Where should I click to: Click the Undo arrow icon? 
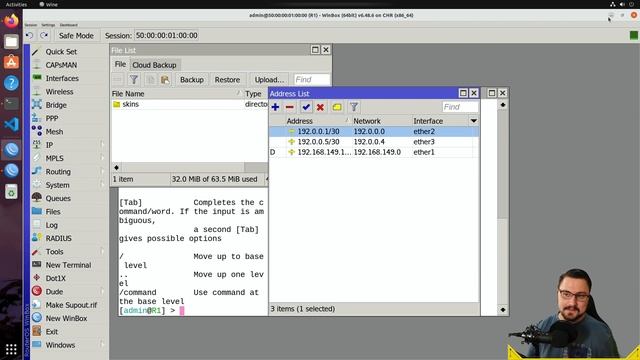[x=29, y=36]
